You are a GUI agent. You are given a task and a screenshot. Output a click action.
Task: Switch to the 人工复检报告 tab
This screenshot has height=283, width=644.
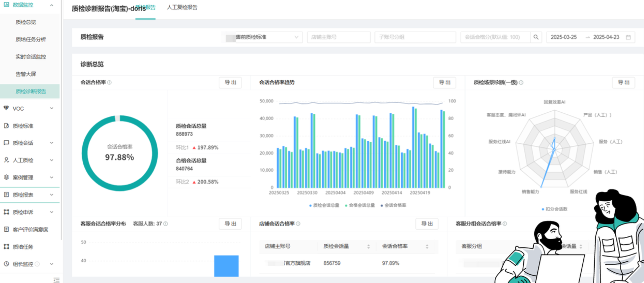182,7
